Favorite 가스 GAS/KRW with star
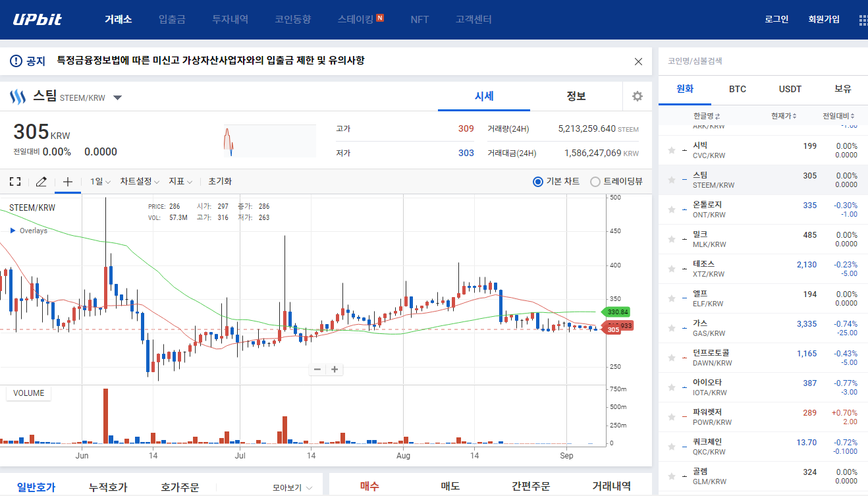 [671, 328]
